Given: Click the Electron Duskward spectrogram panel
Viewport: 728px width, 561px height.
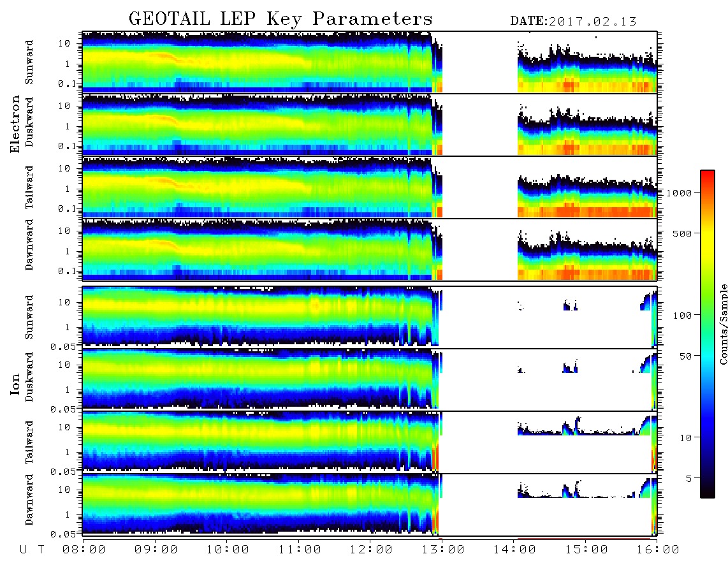Looking at the screenshot, I should [370, 124].
